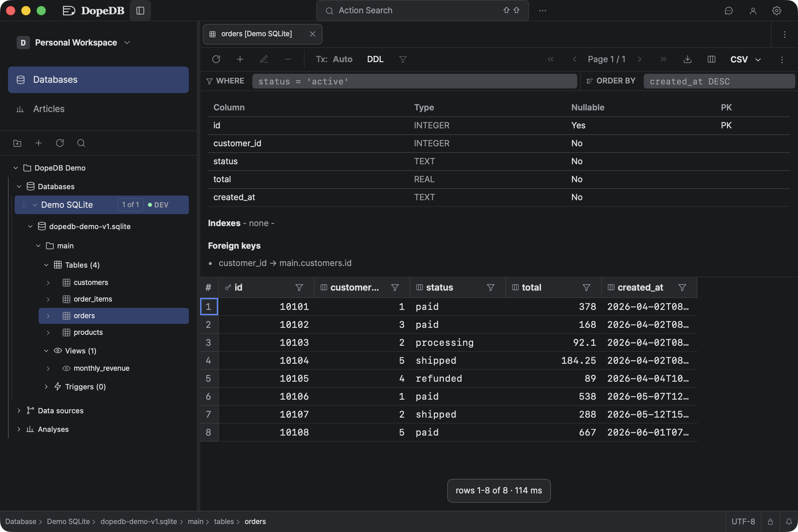
Task: Click the lock icon in status bar
Action: [770, 521]
